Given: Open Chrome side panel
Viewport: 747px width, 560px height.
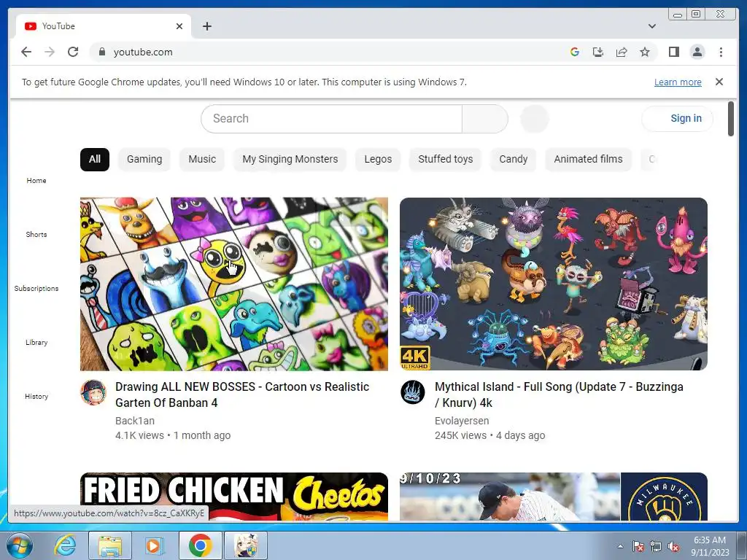Looking at the screenshot, I should [673, 52].
